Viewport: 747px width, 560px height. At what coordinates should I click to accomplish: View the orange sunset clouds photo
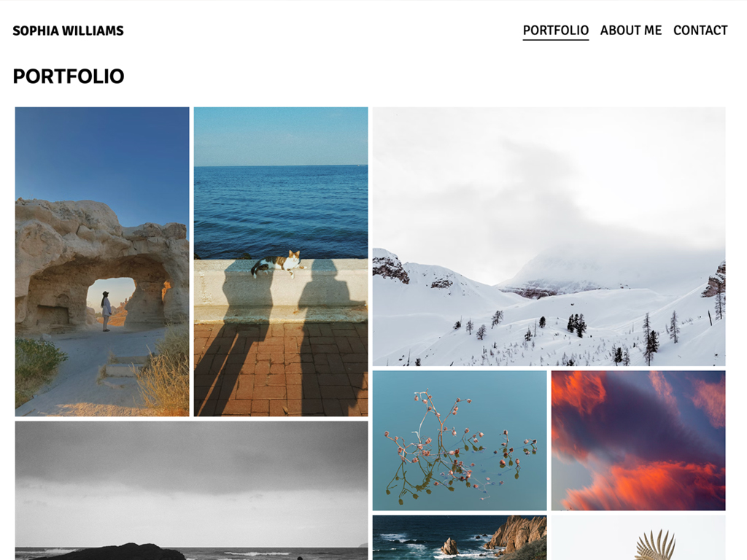pyautogui.click(x=638, y=440)
